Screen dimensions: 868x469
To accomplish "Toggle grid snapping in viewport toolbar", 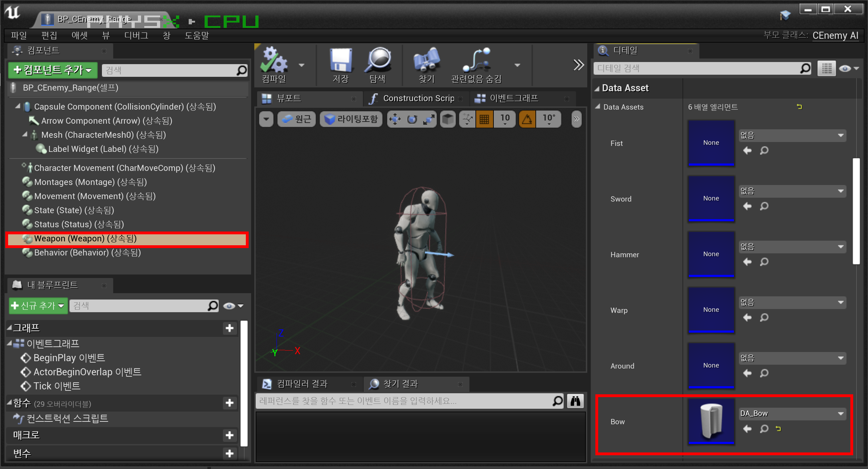I will tap(484, 119).
